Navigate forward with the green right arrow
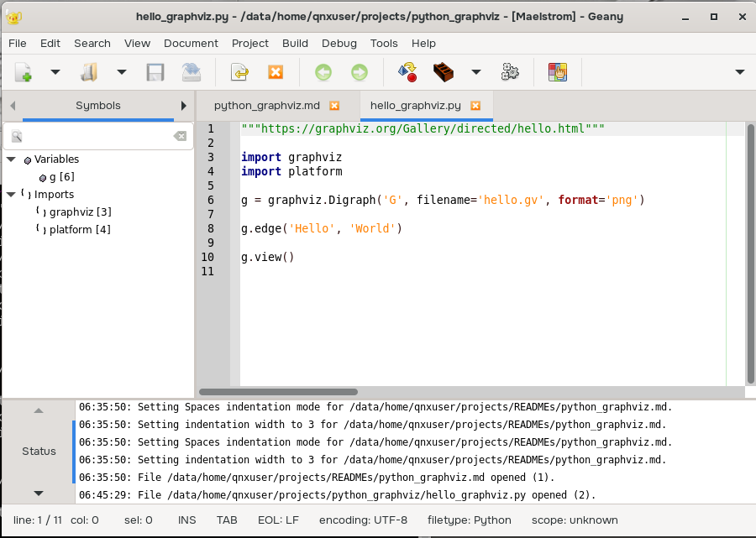Image resolution: width=756 pixels, height=538 pixels. [x=360, y=72]
